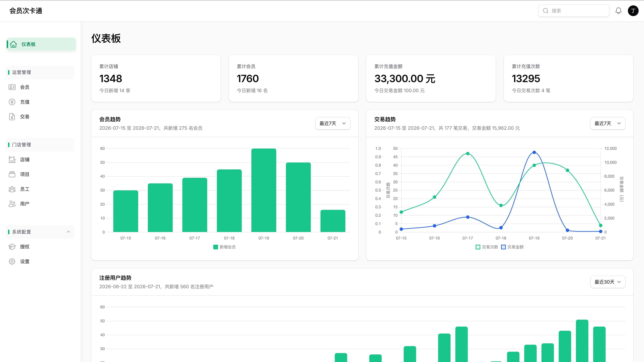Image resolution: width=644 pixels, height=362 pixels.
Task: Collapse the 系统配置 section chevron
Action: [x=68, y=232]
